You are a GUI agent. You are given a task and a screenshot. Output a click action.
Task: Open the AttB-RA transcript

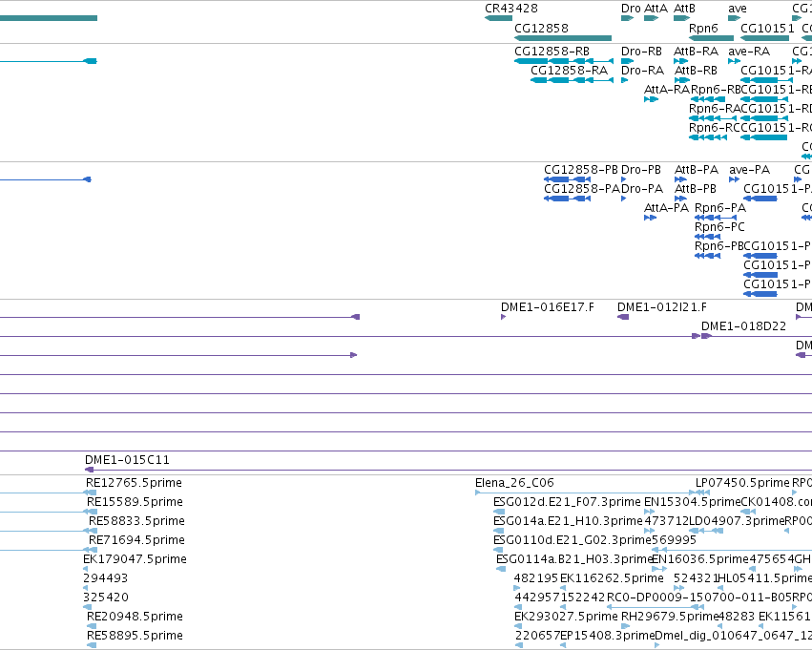coord(696,52)
